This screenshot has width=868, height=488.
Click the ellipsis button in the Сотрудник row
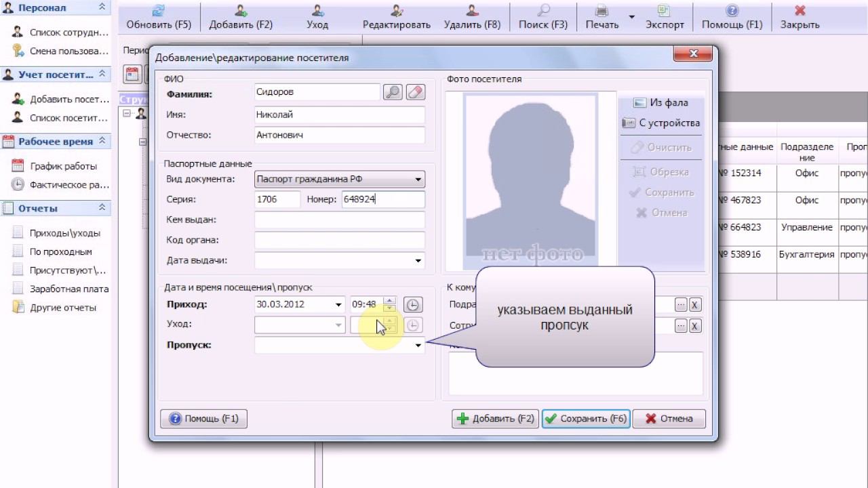682,326
